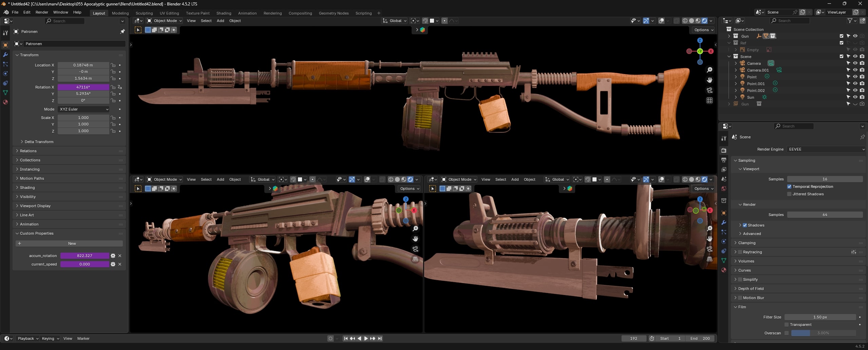Click the viewport Samples slider field

click(x=825, y=179)
